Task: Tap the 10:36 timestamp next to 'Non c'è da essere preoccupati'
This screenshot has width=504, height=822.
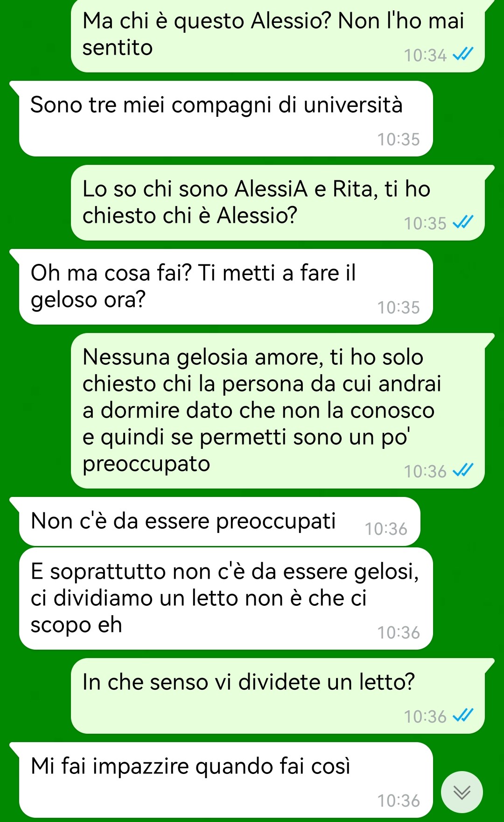Action: [x=386, y=529]
